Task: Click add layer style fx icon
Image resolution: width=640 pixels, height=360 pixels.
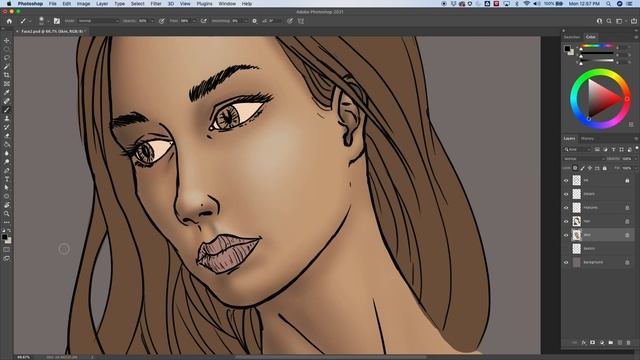Action: click(584, 342)
